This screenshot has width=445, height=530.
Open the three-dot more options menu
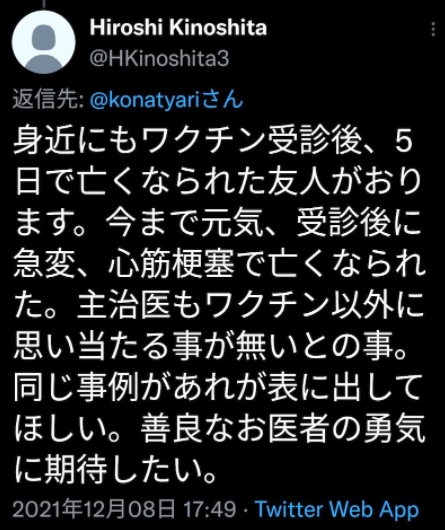tap(433, 29)
